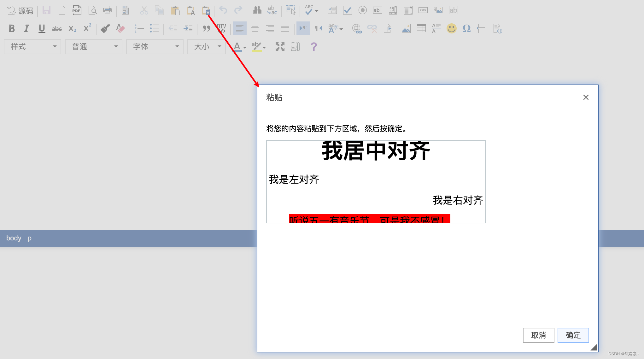Click the Save disk icon

[x=47, y=10]
